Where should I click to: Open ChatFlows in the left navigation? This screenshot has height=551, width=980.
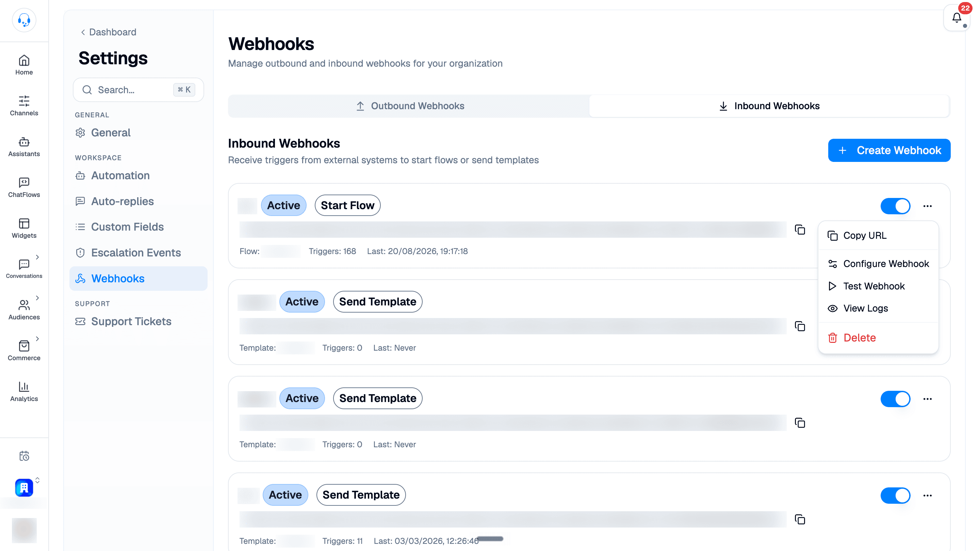click(24, 188)
